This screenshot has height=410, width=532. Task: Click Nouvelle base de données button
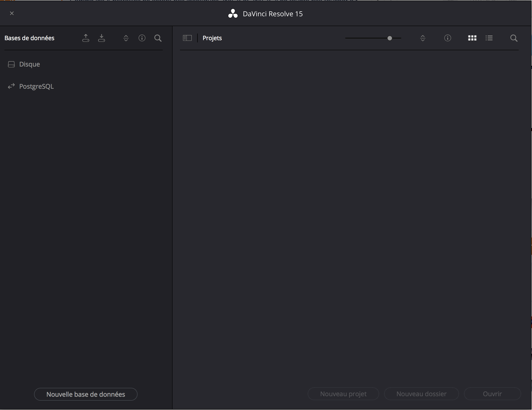click(x=86, y=394)
